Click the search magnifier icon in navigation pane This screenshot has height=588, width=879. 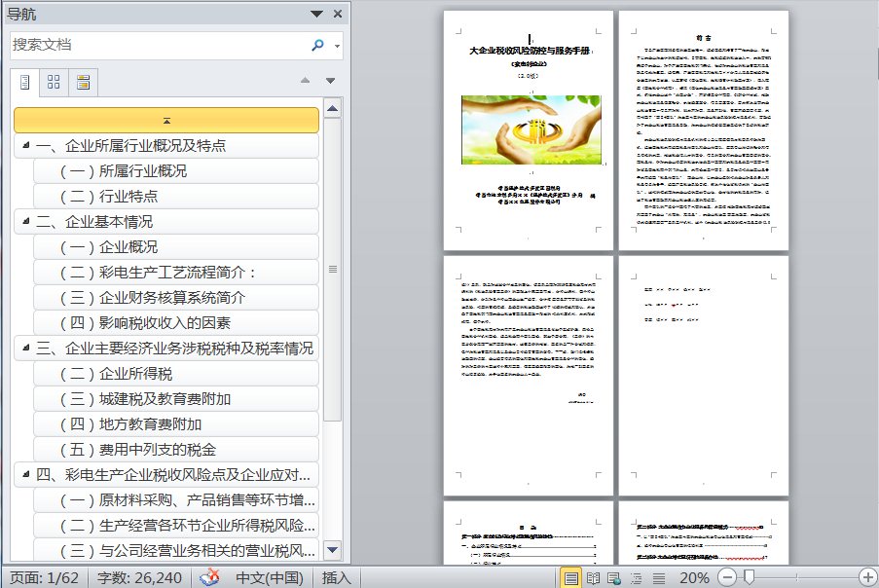(317, 45)
